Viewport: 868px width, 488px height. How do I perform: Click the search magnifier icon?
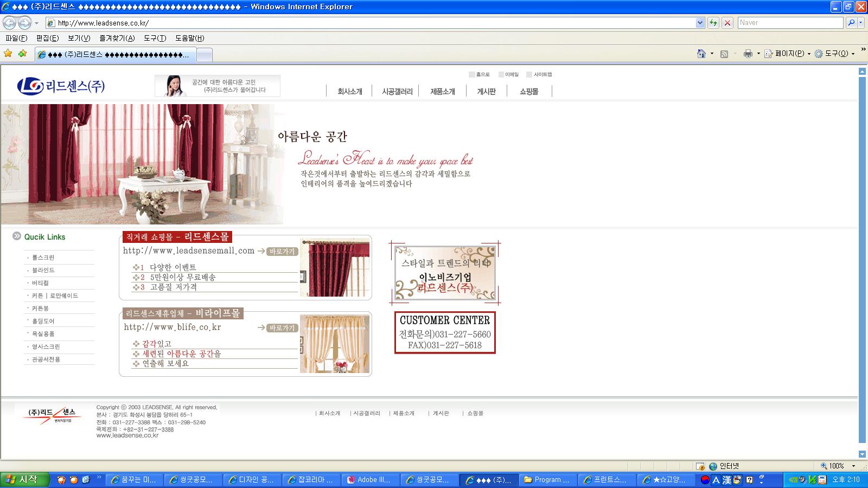[851, 23]
